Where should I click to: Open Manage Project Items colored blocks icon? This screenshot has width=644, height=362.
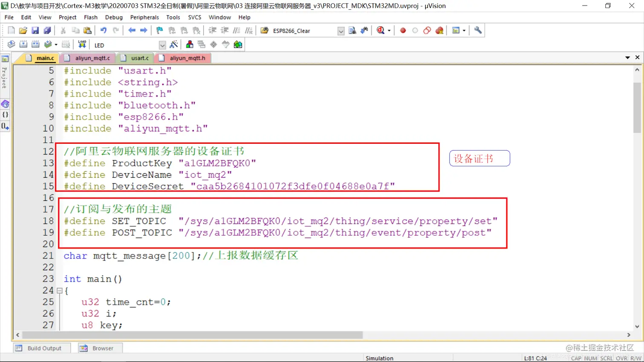click(190, 44)
